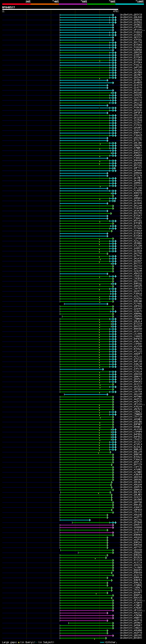Open hit UniRef100_P09918

[x=131, y=32]
